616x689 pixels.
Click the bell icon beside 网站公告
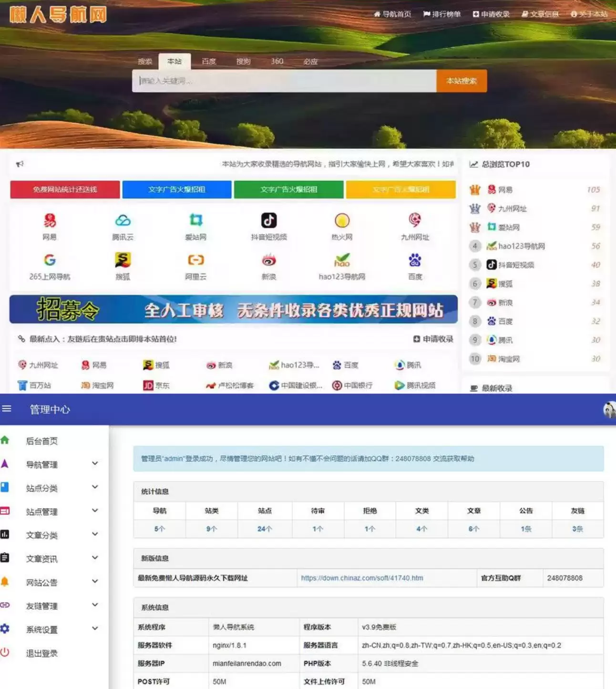coord(4,581)
